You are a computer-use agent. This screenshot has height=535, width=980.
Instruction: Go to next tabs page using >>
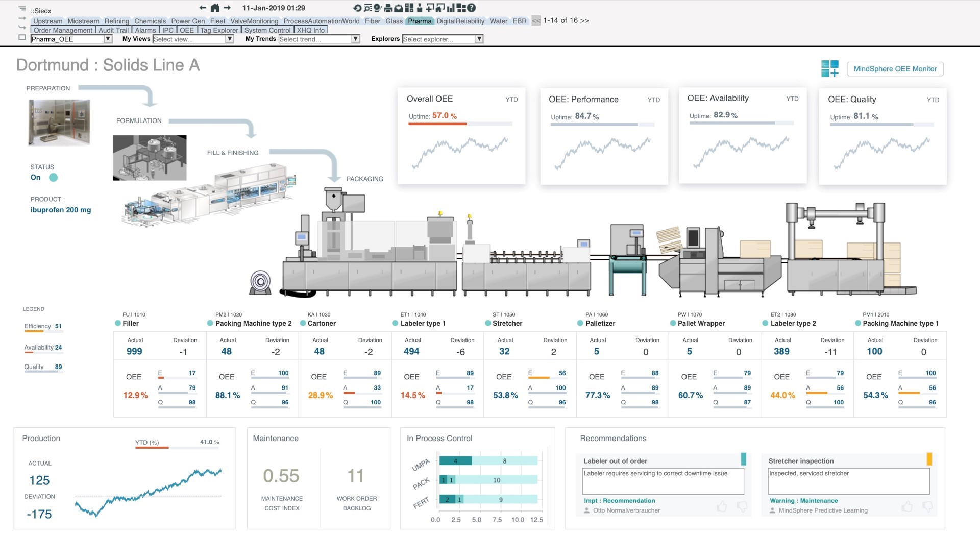(x=584, y=20)
